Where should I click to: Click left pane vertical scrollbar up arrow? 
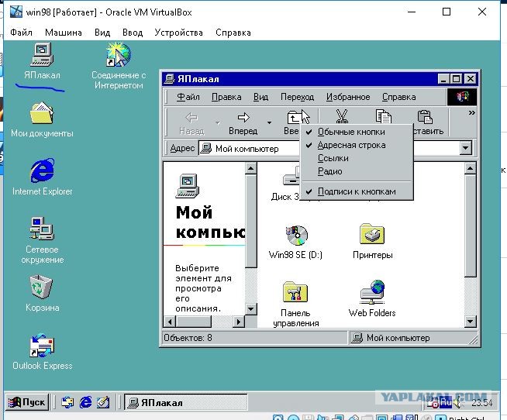tap(251, 168)
